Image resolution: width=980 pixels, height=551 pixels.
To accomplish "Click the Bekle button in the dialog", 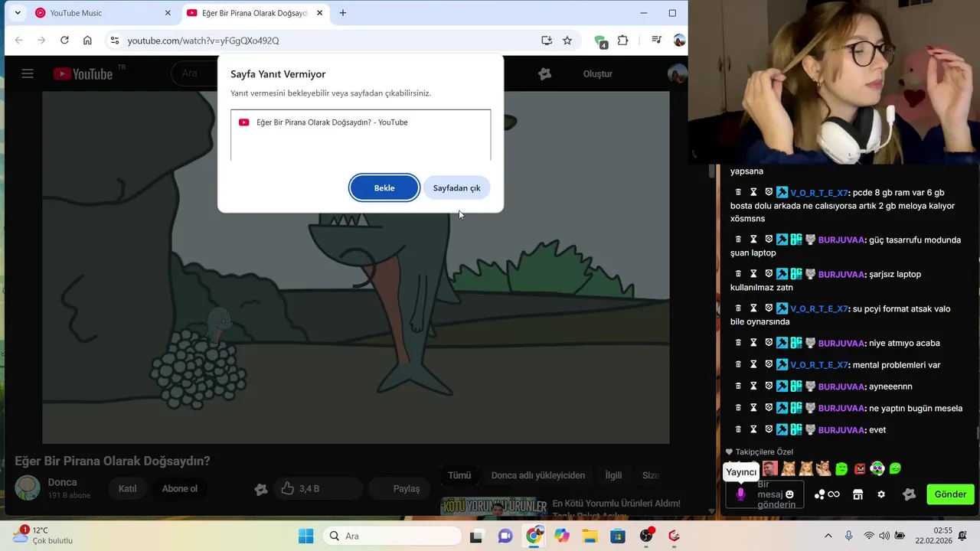I will coord(384,187).
